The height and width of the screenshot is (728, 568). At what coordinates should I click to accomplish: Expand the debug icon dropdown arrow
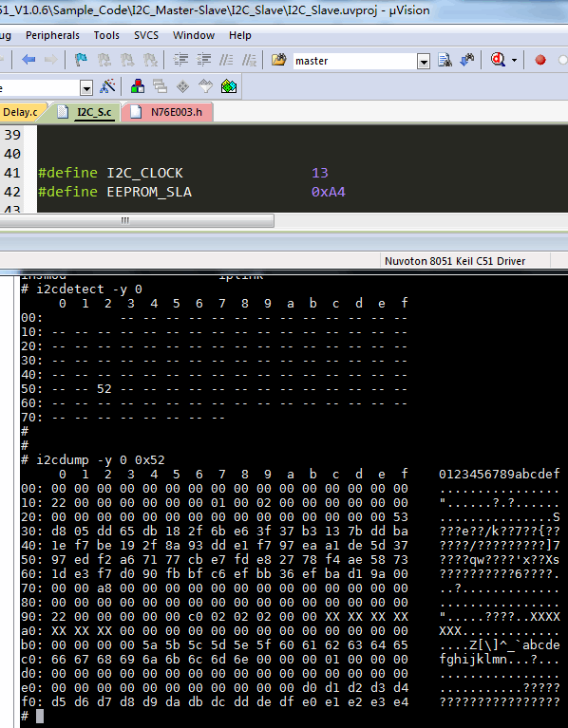pyautogui.click(x=514, y=61)
